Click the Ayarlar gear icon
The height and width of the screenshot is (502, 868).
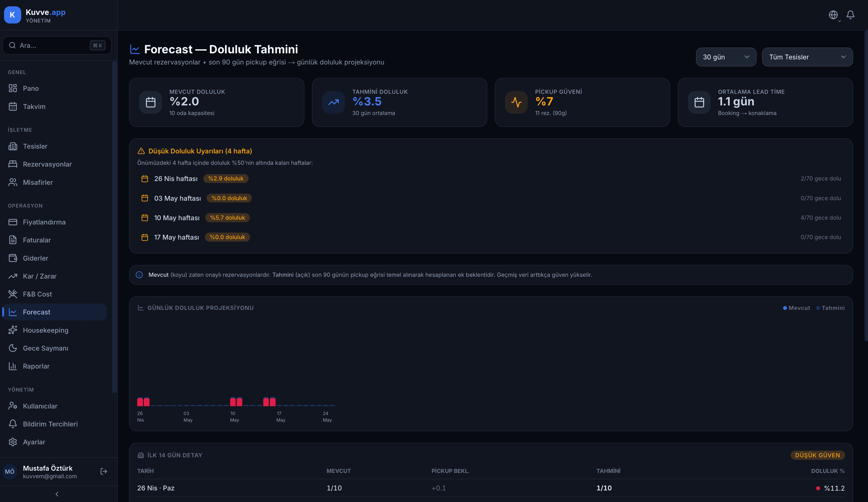pos(13,442)
